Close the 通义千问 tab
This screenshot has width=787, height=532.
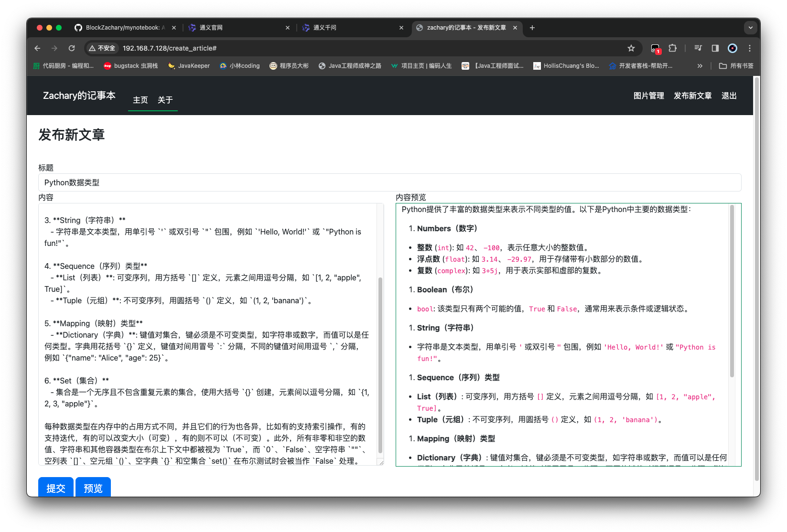click(401, 28)
